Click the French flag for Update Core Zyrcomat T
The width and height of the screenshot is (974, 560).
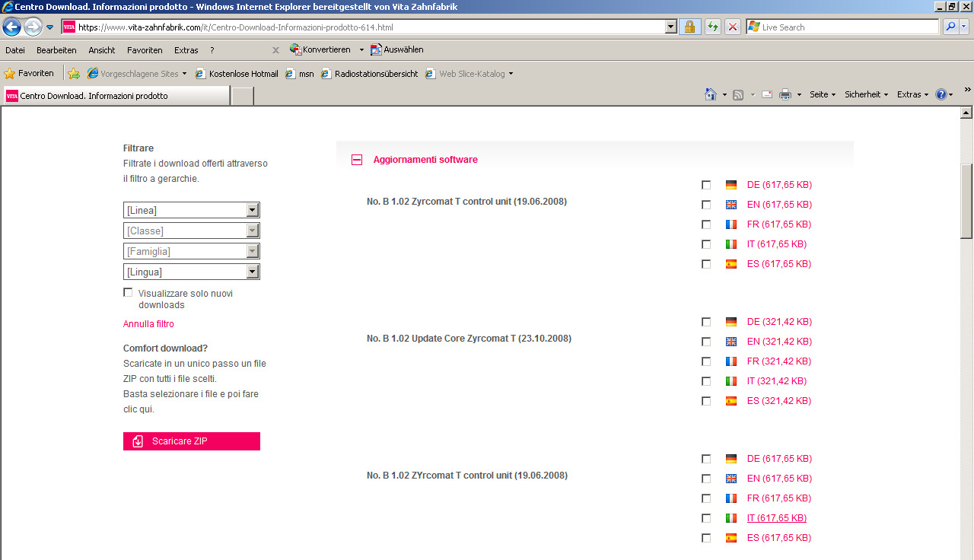pyautogui.click(x=731, y=361)
